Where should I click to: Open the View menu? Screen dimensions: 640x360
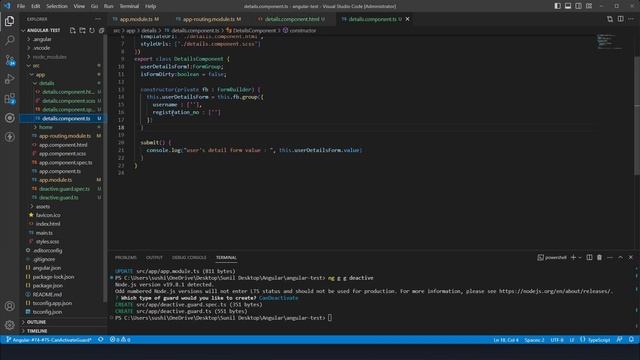click(x=79, y=6)
